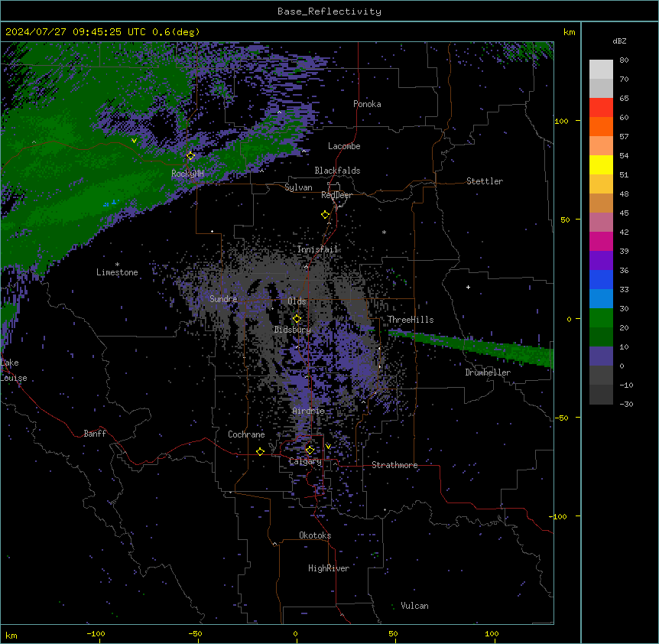Click the Sundre label
659x644 pixels.
click(x=223, y=299)
